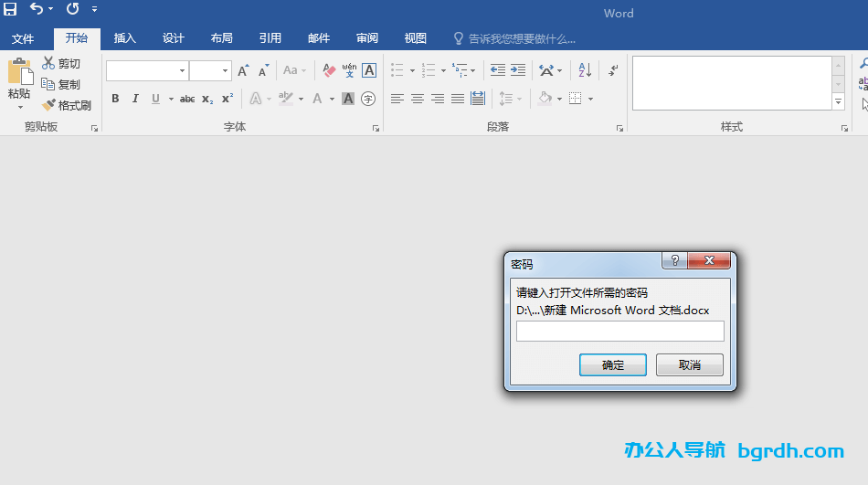Switch to the 视图 tab
868x485 pixels.
pyautogui.click(x=415, y=38)
